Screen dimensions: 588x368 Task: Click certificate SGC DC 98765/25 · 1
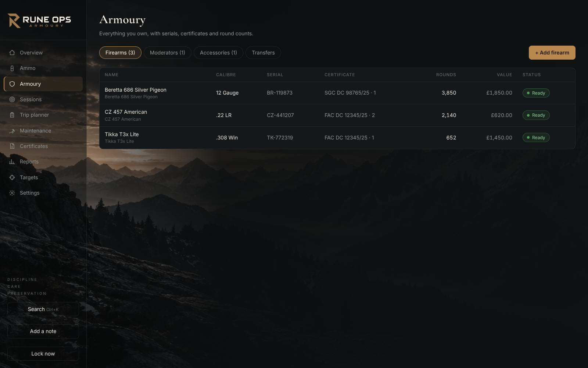coord(350,93)
